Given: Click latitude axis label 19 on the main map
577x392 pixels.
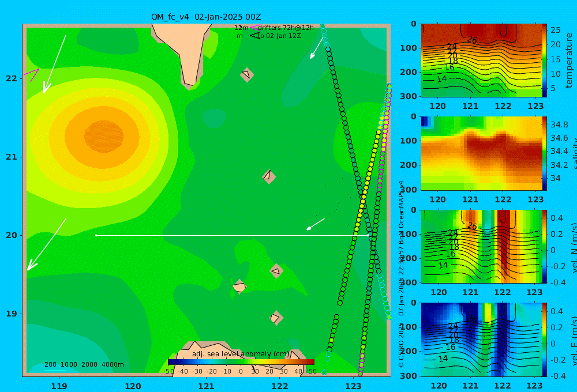Looking at the screenshot, I should point(12,314).
